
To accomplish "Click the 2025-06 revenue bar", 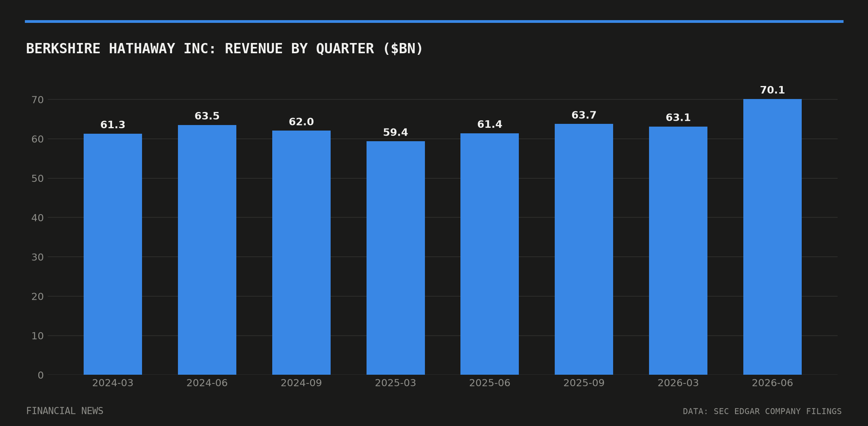I will [490, 254].
